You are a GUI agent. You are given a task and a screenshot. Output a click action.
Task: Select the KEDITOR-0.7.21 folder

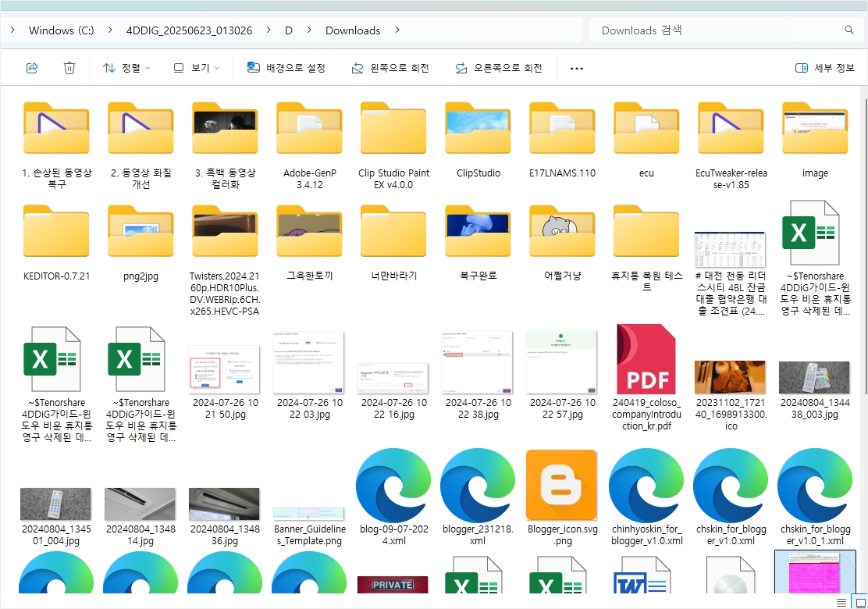pyautogui.click(x=56, y=243)
